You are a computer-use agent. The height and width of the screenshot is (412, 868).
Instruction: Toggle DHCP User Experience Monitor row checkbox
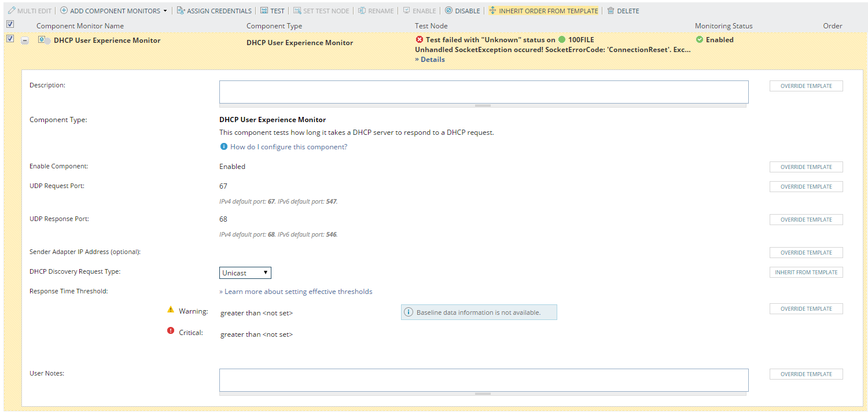pyautogui.click(x=10, y=38)
